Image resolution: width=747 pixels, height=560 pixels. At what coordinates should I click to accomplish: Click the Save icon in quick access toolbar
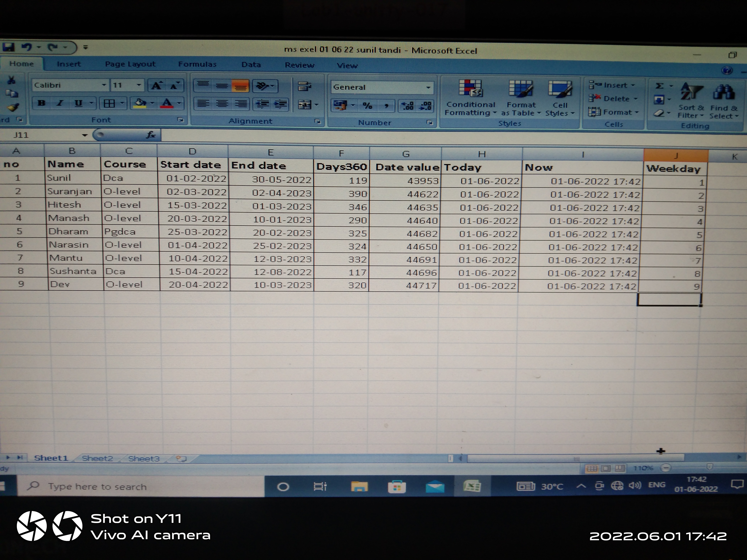pos(8,47)
